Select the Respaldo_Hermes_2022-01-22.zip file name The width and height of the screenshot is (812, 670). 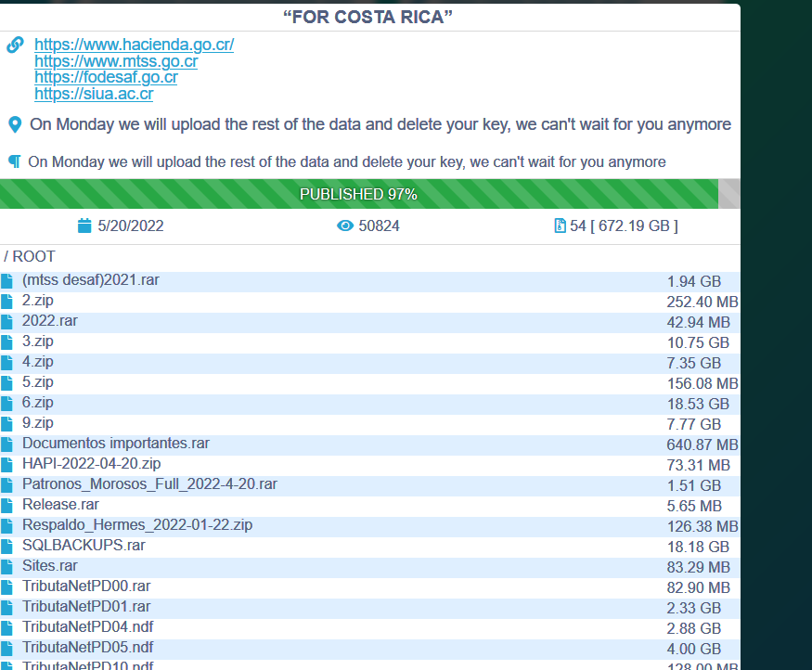pos(137,525)
